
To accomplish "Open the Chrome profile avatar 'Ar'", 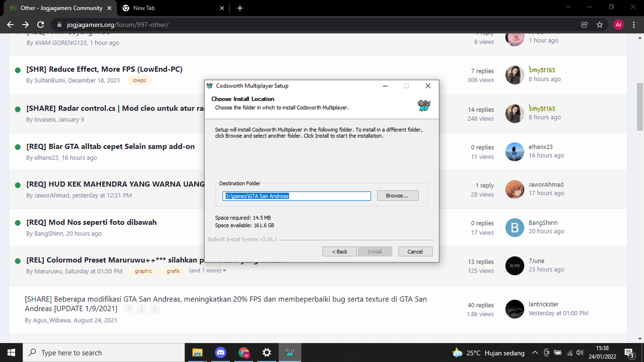I will tap(618, 24).
